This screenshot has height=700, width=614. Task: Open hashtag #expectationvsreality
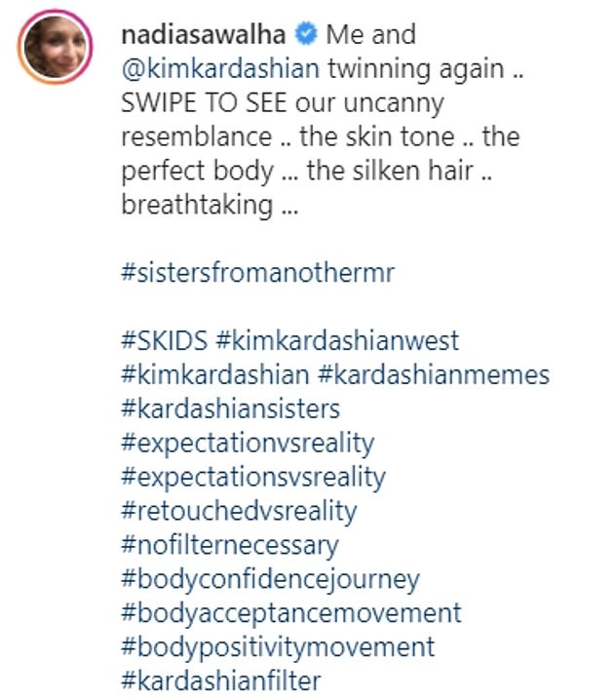248,444
